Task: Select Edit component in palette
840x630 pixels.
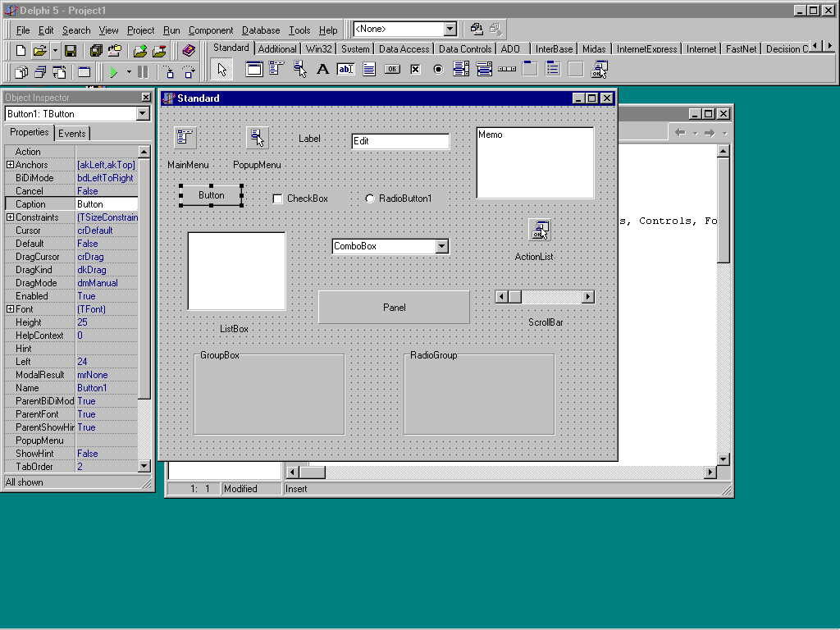Action: coord(345,69)
